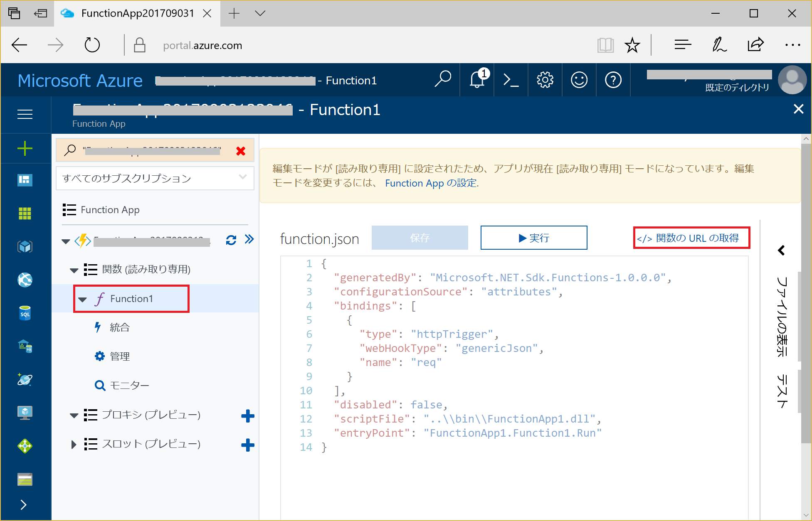
Task: Open Cloud Shell from the top bar
Action: click(x=511, y=80)
